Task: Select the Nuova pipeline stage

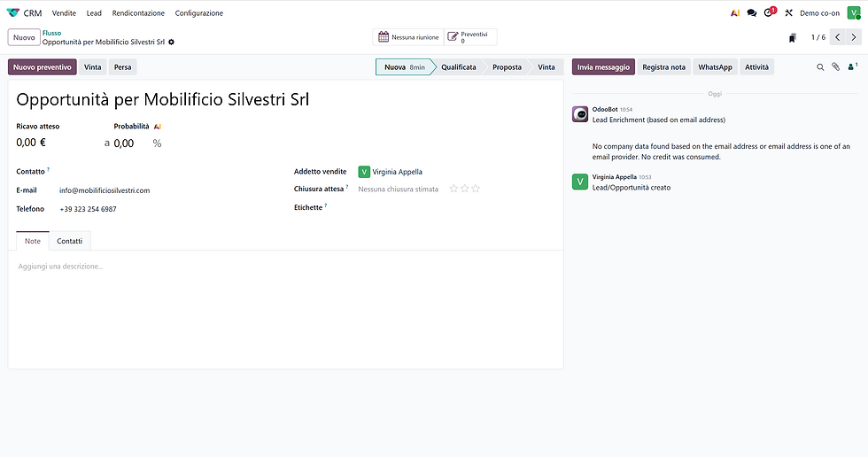Action: (x=404, y=67)
